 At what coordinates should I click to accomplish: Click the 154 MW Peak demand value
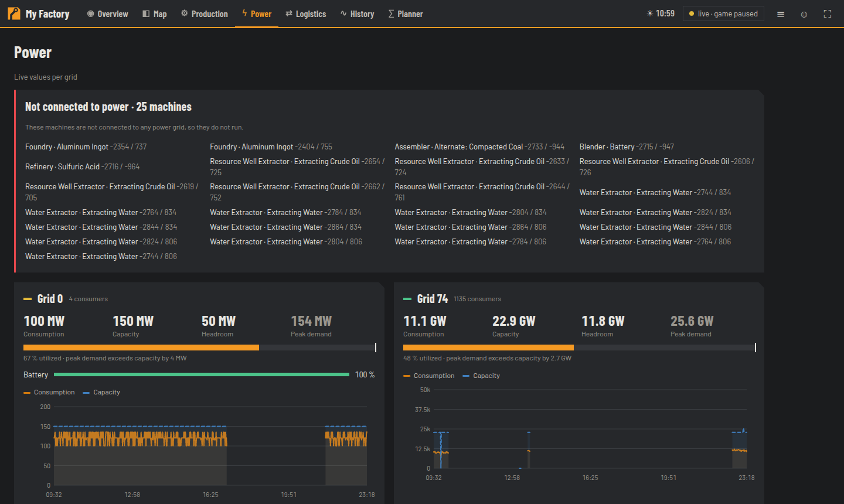click(x=311, y=321)
